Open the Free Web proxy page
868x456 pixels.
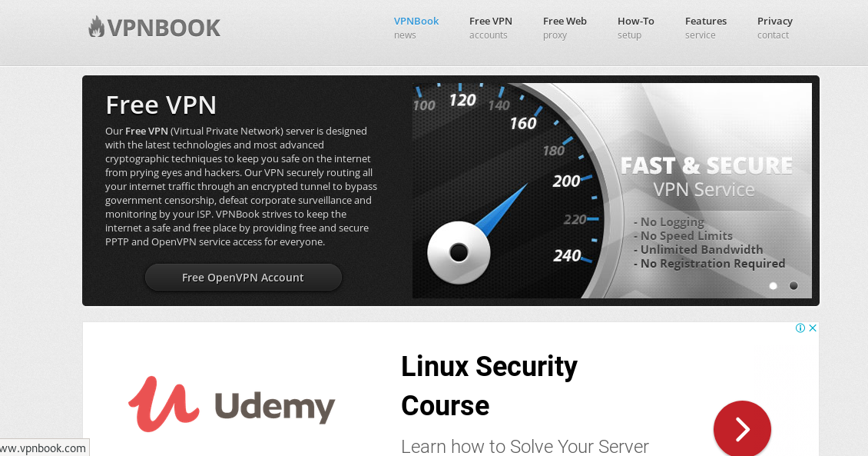coord(565,28)
